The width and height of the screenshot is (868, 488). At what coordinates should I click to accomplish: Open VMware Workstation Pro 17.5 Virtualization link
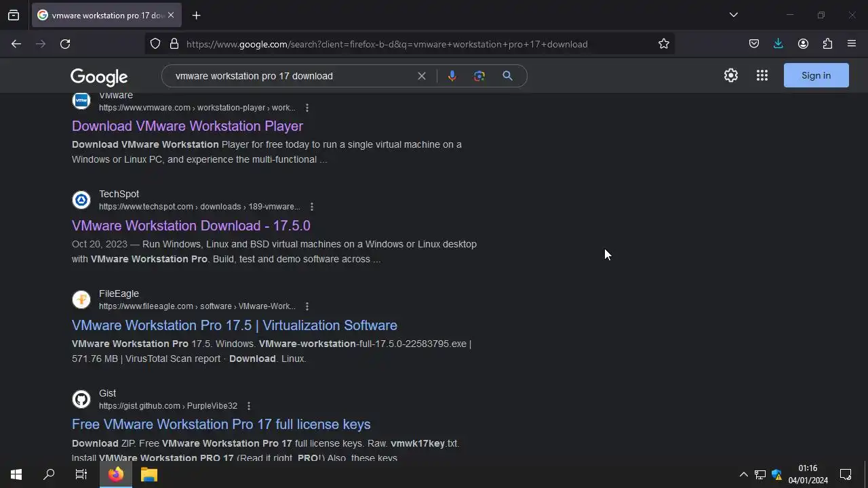(235, 325)
